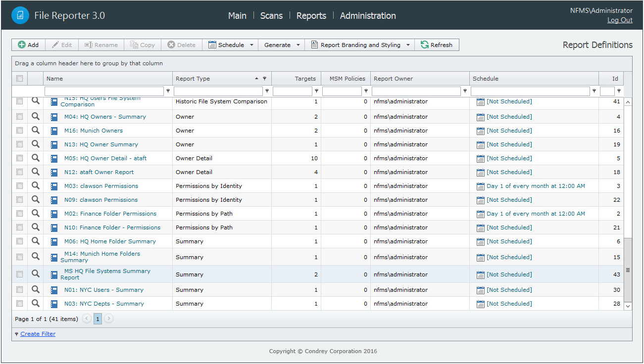This screenshot has width=644, height=364.
Task: Click the Add button
Action: click(x=28, y=45)
